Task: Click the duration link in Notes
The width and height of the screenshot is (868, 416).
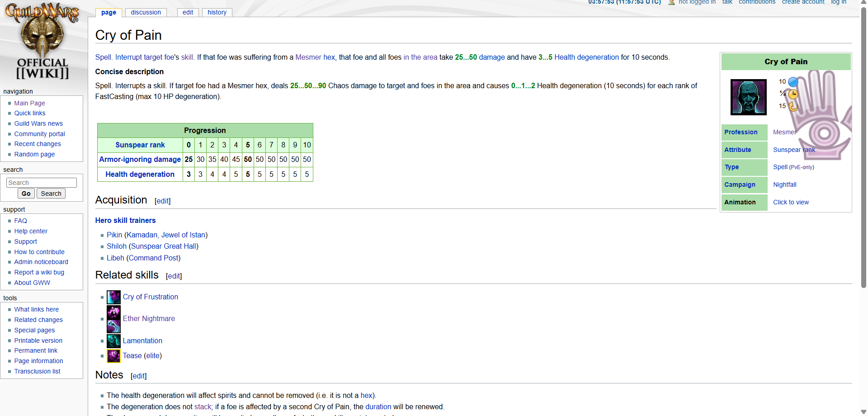Action: (x=378, y=407)
